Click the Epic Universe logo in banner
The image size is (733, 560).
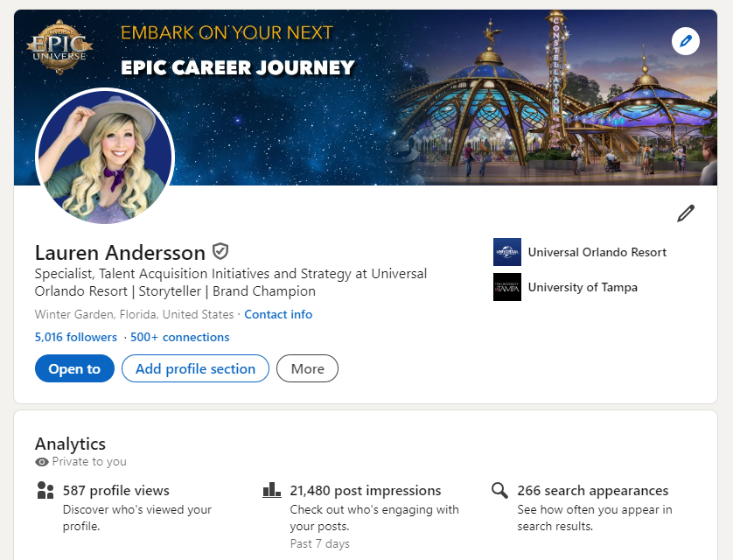coord(59,46)
